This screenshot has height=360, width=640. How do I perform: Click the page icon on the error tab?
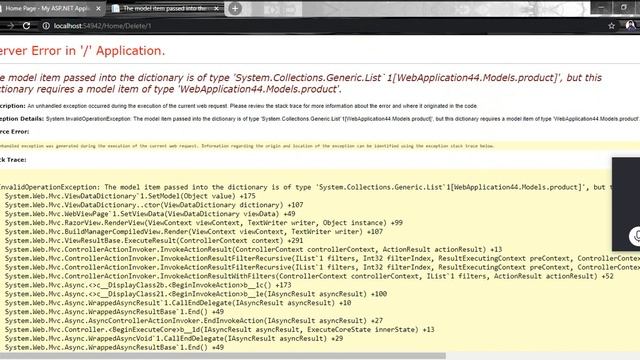pos(116,9)
